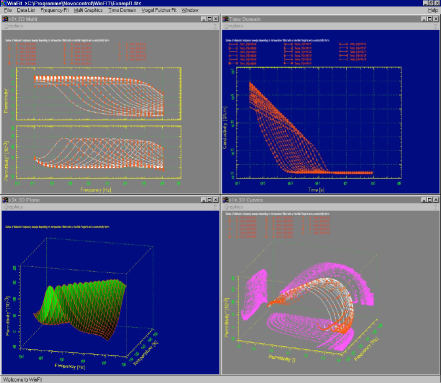Screen dimensions: 441x383
Task: Open the Help menu
Action: tap(433, 10)
